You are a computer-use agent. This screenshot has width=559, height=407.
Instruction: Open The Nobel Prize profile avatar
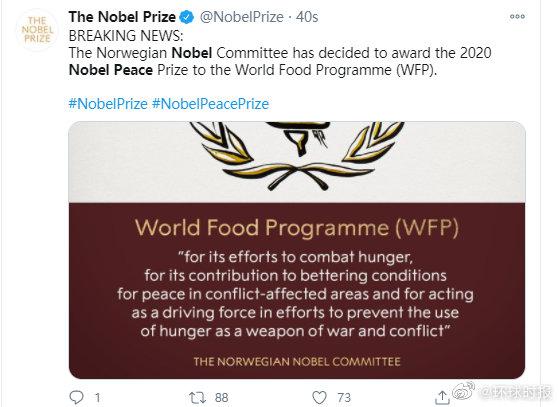click(37, 30)
